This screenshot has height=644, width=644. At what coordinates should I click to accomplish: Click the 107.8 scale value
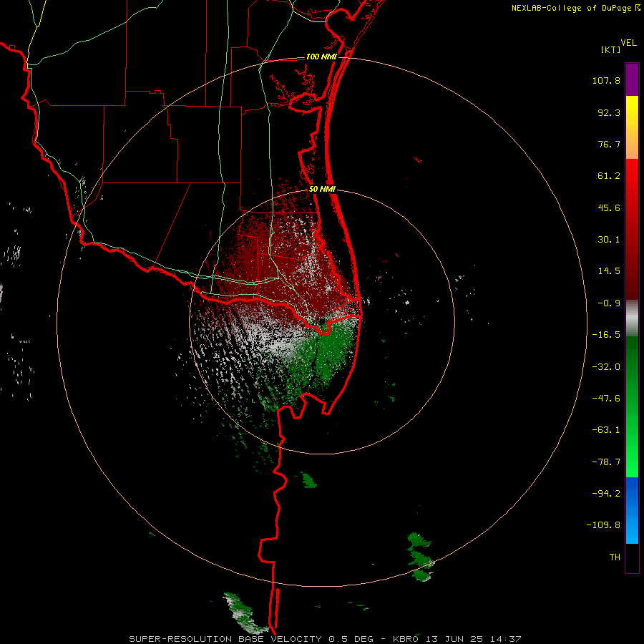pos(606,80)
